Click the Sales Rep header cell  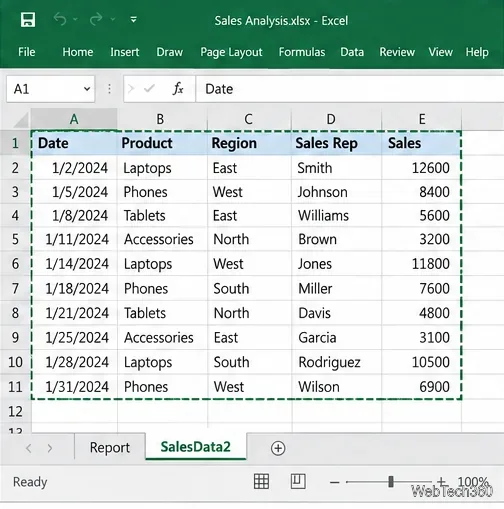[x=336, y=143]
